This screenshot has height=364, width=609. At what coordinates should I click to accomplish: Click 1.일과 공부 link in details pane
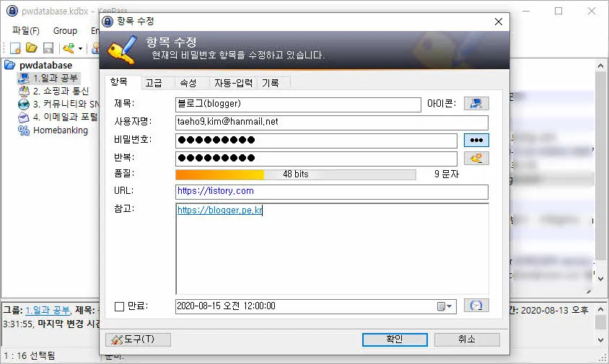tap(48, 310)
